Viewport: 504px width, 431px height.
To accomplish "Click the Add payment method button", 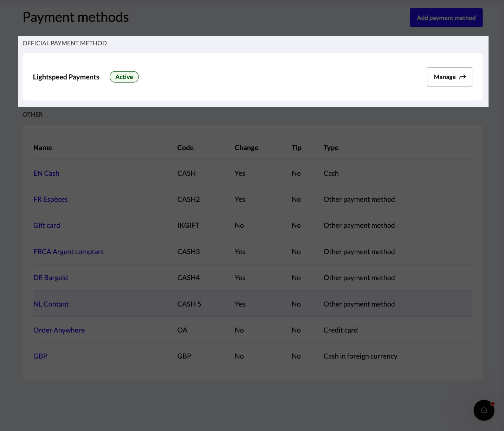I will [446, 18].
